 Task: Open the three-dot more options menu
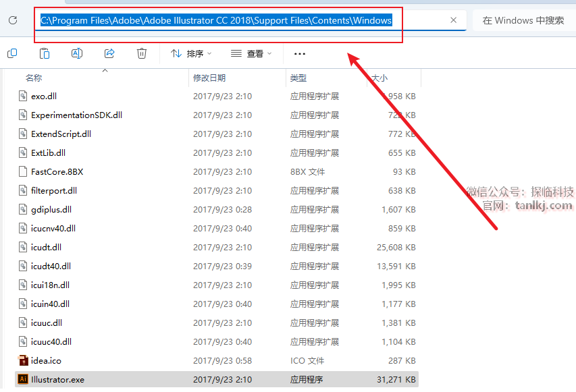(x=300, y=54)
